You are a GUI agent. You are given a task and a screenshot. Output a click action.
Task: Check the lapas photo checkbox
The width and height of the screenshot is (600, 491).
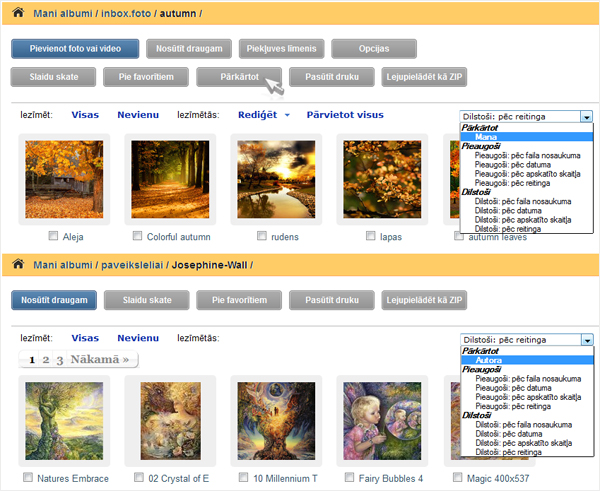pyautogui.click(x=370, y=236)
